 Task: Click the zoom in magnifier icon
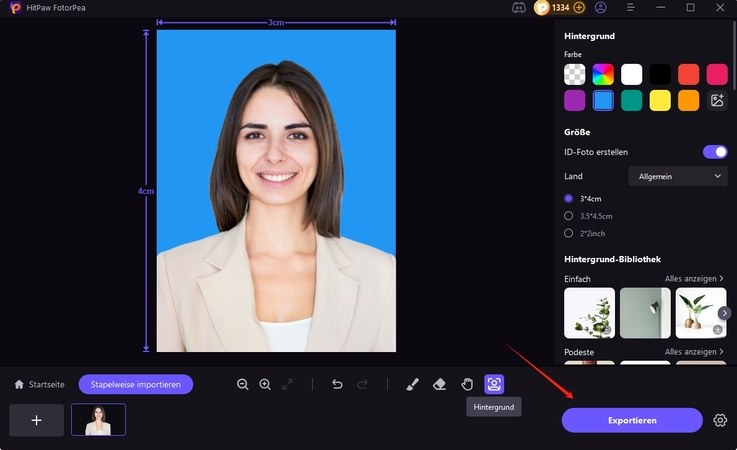point(265,384)
